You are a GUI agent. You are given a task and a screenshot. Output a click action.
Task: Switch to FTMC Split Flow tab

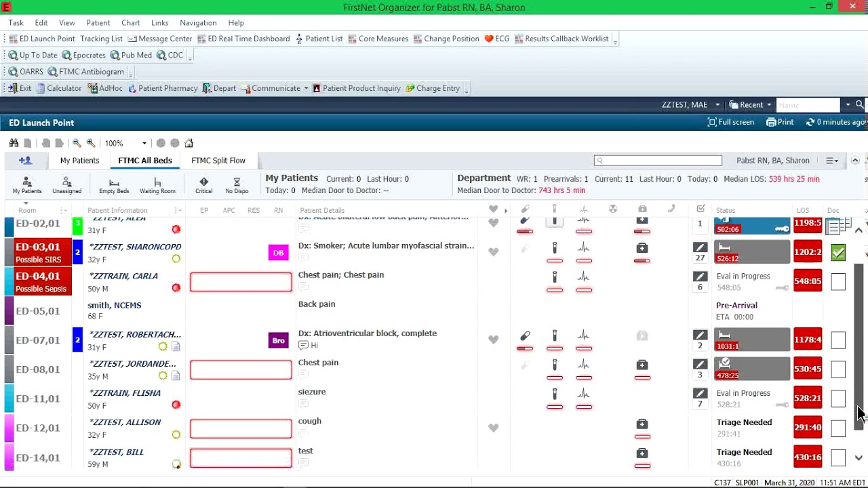(x=218, y=161)
